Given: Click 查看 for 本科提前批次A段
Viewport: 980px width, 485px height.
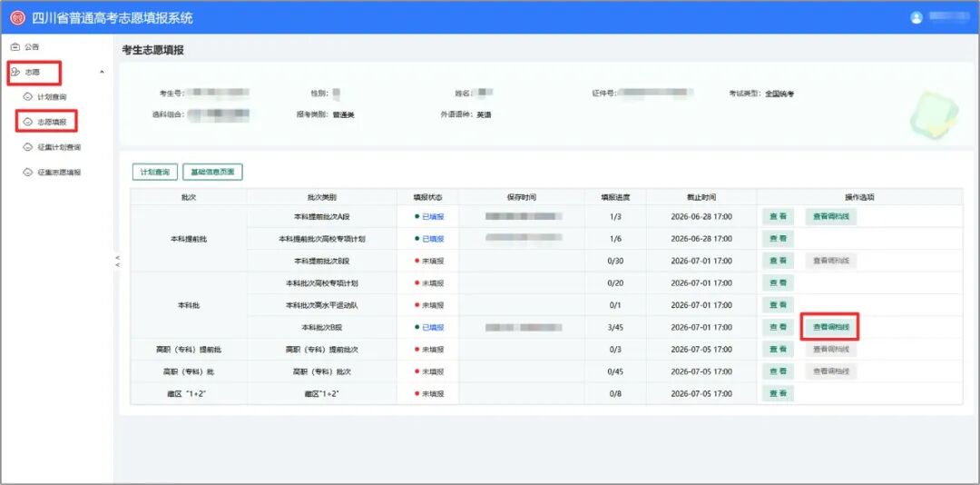Looking at the screenshot, I should 778,216.
